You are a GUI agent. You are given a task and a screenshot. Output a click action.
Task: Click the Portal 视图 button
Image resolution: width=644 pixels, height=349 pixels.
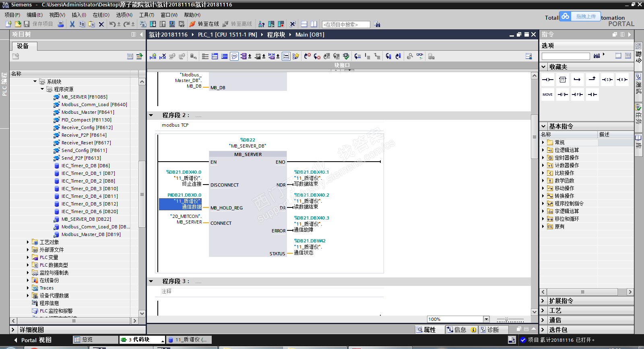[33, 340]
